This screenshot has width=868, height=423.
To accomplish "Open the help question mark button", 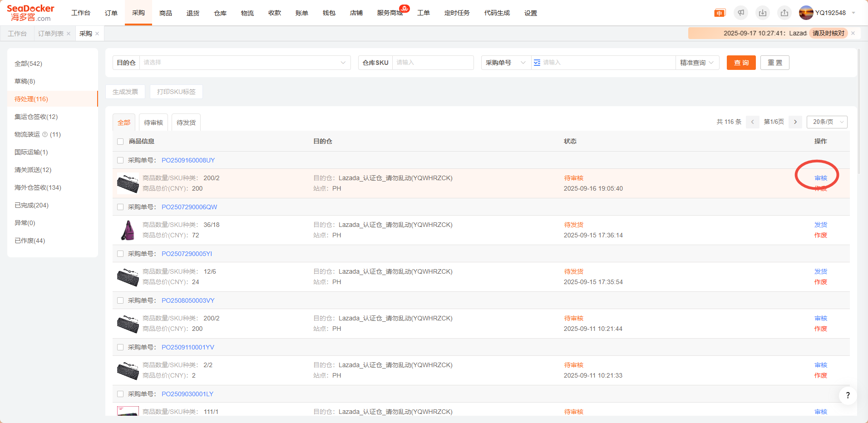I will [x=848, y=395].
